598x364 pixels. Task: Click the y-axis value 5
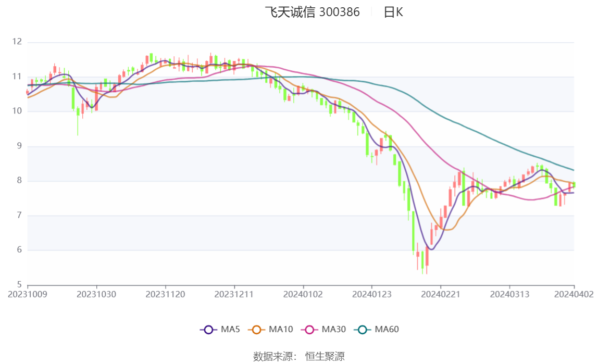[x=19, y=284]
